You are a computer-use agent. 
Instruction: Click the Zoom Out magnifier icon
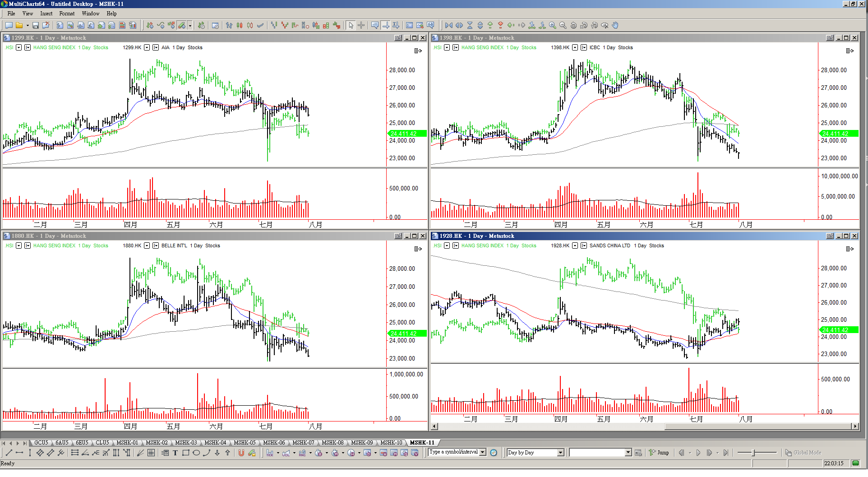coord(563,26)
